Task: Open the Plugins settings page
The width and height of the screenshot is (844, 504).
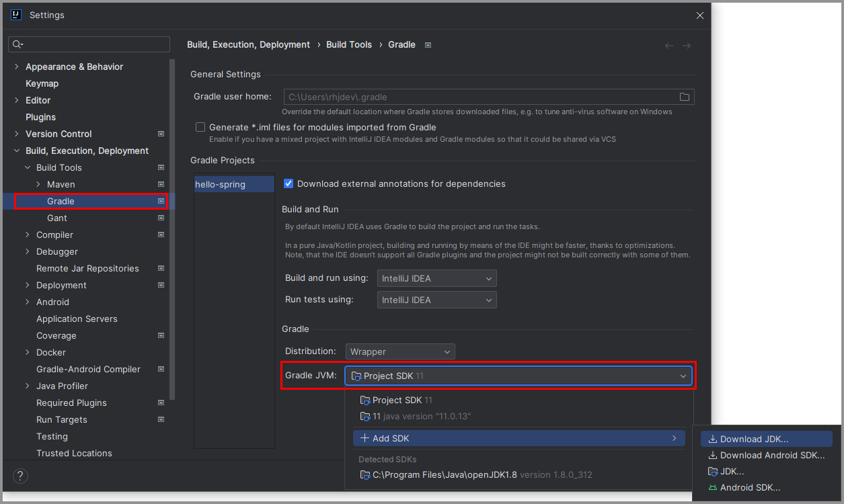Action: pyautogui.click(x=40, y=117)
